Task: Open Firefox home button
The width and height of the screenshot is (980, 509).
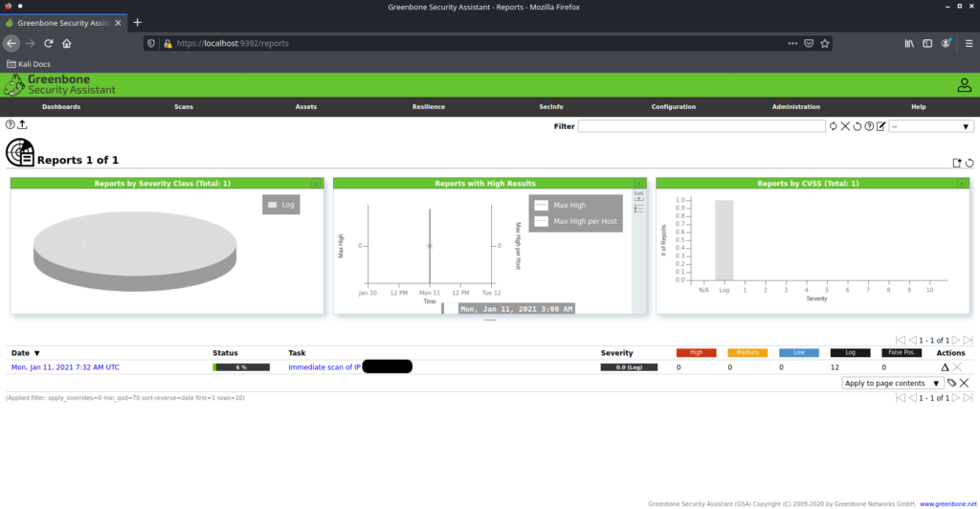Action: (67, 43)
